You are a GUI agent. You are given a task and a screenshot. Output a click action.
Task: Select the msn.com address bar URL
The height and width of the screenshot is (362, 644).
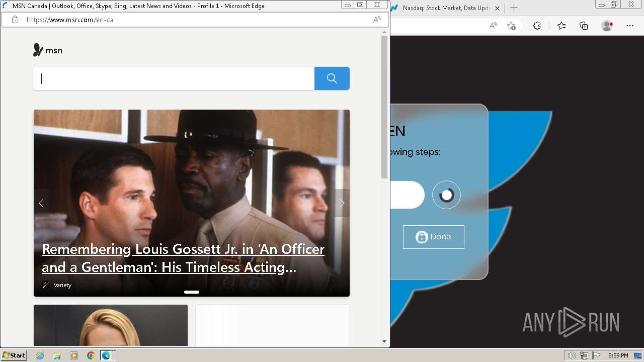pyautogui.click(x=69, y=20)
